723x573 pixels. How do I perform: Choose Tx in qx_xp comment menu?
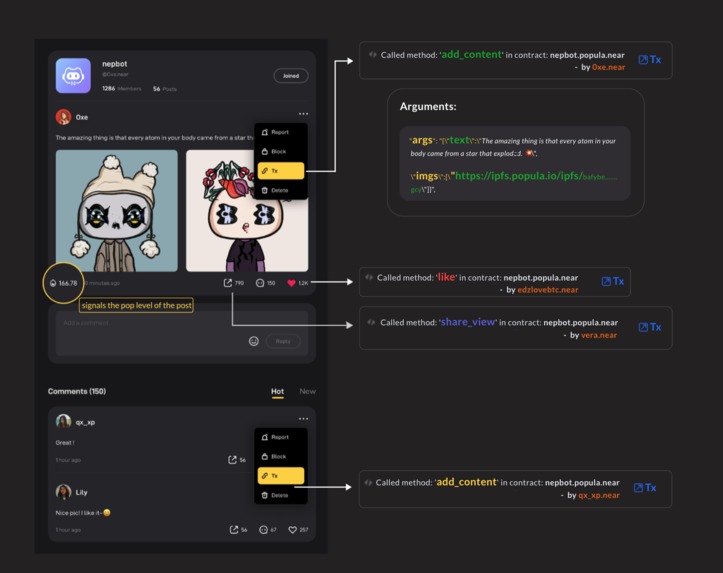[x=280, y=476]
